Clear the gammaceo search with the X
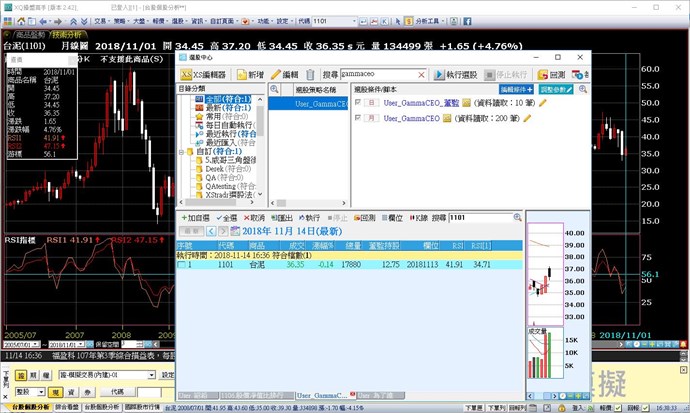Screen dimensions: 690x413 pyautogui.click(x=422, y=75)
